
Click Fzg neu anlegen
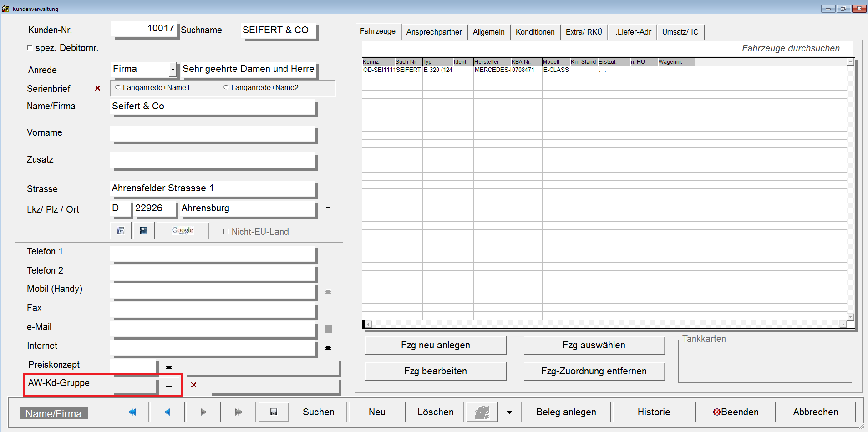click(436, 345)
